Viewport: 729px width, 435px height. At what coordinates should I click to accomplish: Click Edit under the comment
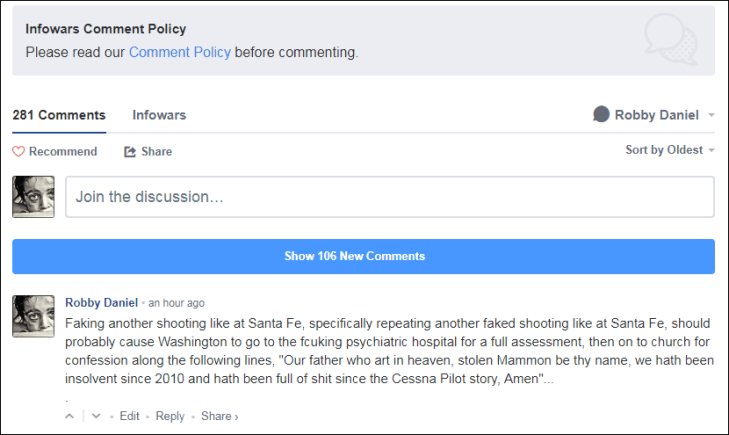point(129,416)
